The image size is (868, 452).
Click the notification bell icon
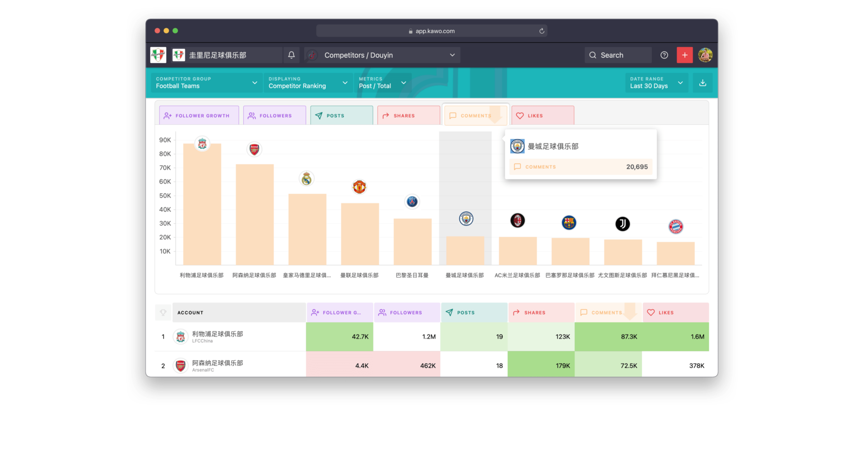coord(291,55)
